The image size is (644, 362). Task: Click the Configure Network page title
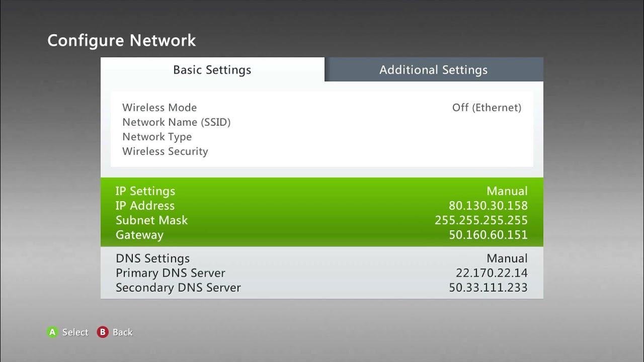coord(121,40)
